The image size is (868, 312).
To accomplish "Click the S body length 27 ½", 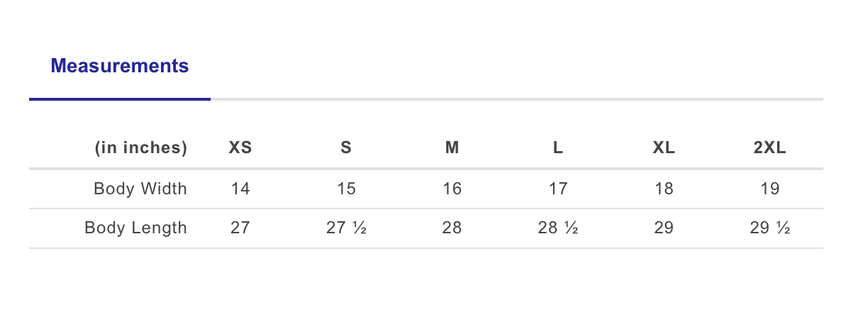I will 346,228.
